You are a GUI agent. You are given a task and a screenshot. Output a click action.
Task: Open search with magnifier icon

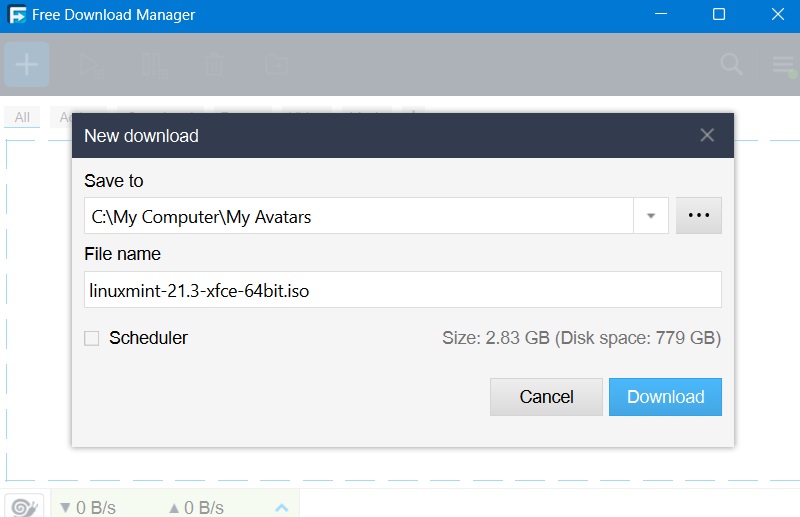pyautogui.click(x=731, y=64)
